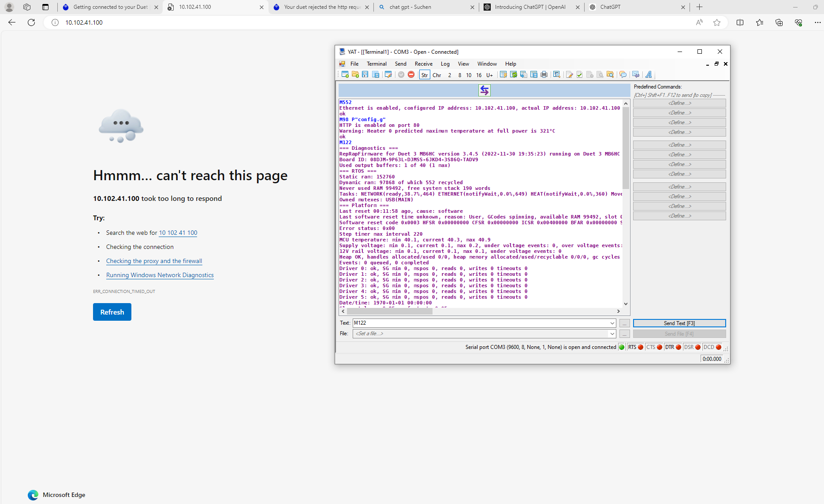Screen dimensions: 824x504
Task: Click the log-on checkmark icon in YAT toolbar
Action: pyautogui.click(x=580, y=74)
